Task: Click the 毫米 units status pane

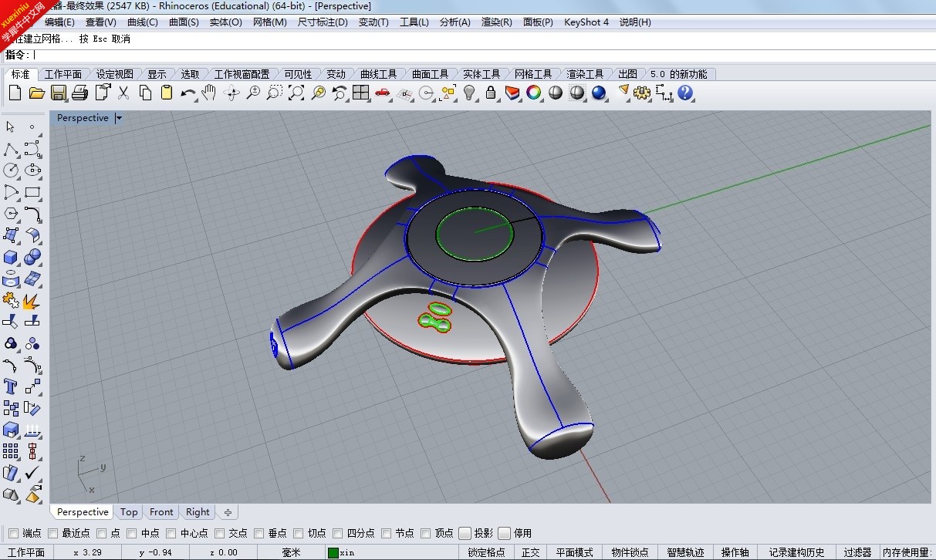Action: pyautogui.click(x=291, y=552)
